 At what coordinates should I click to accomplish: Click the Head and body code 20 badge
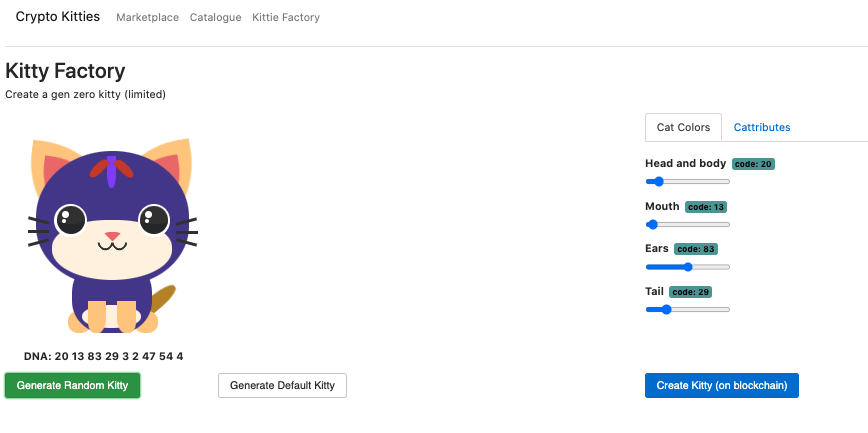point(753,164)
